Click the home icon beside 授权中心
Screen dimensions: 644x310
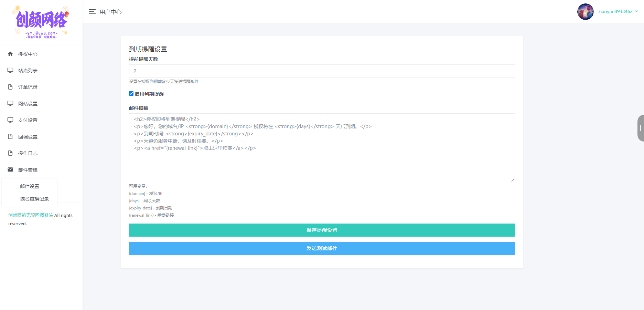10,54
